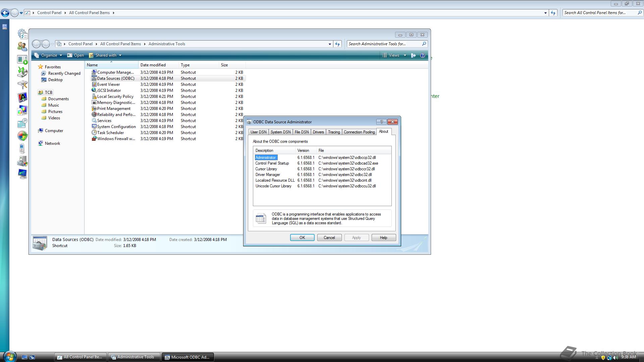This screenshot has height=362, width=644.
Task: Open the Default Programs orb icon with checkmark
Action: (x=22, y=136)
